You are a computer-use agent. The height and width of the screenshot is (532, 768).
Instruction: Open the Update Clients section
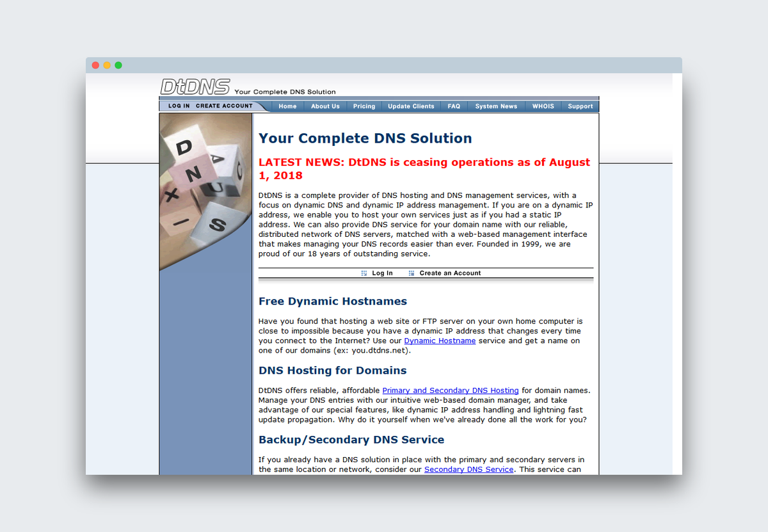click(411, 106)
